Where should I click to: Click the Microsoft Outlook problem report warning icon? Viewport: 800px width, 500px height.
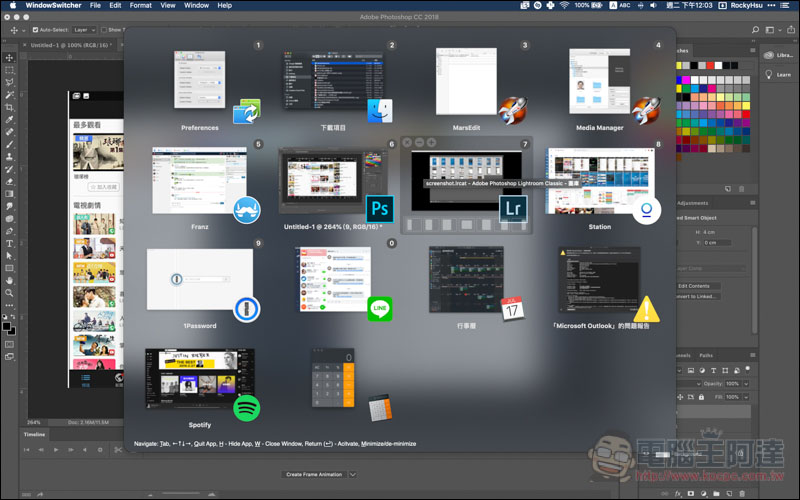point(646,309)
